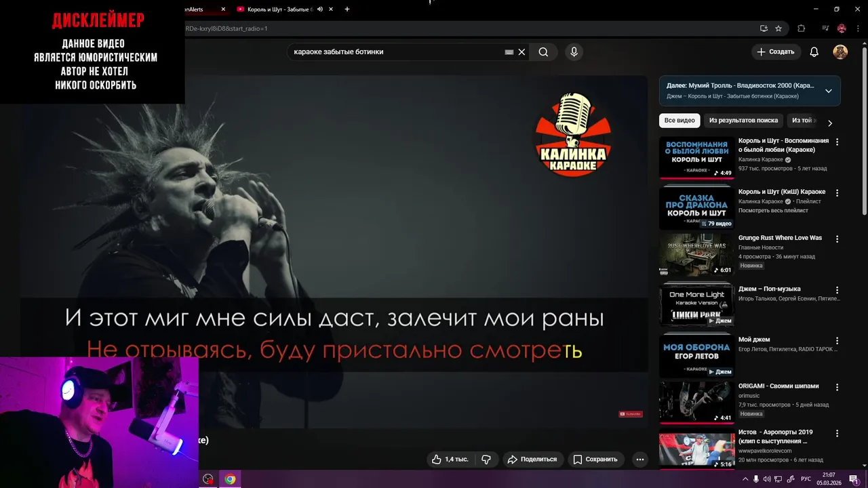Start voice search with microphone icon

pos(574,52)
